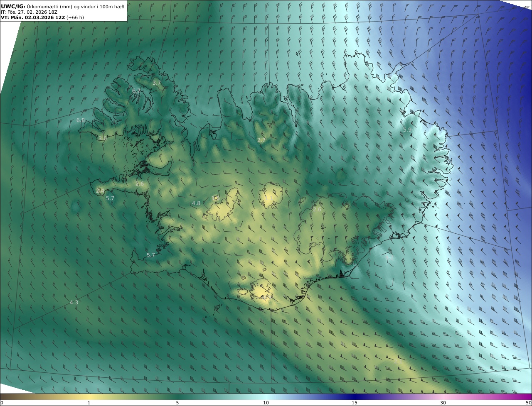The width and height of the screenshot is (532, 406).
Task: Click the 4.8 value label beside Langjökull glacier
Action: (196, 203)
